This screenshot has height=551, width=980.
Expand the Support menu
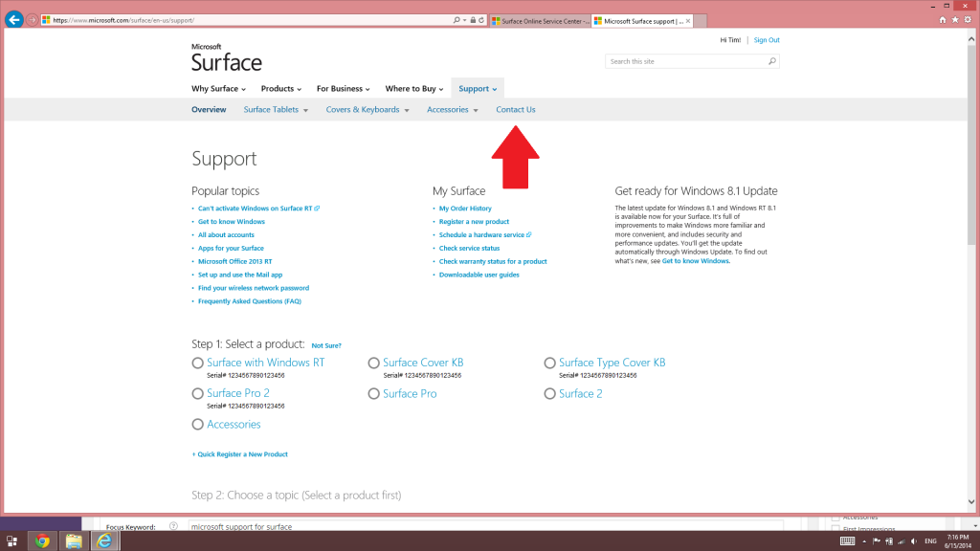pyautogui.click(x=478, y=89)
